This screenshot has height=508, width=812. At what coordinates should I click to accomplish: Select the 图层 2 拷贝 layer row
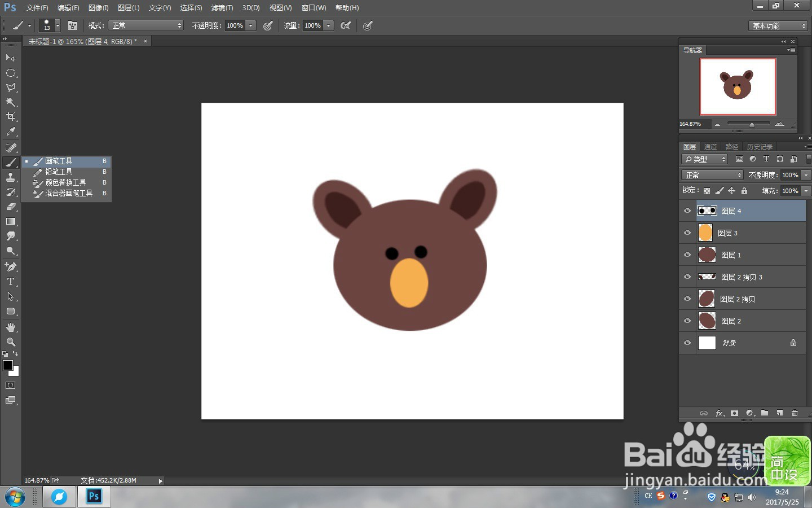[x=743, y=299]
